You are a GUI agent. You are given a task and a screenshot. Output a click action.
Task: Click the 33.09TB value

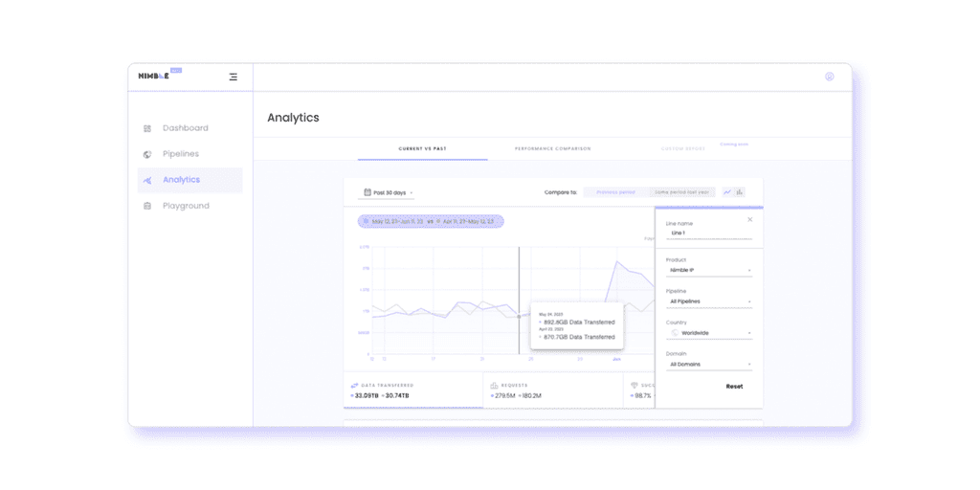[367, 396]
